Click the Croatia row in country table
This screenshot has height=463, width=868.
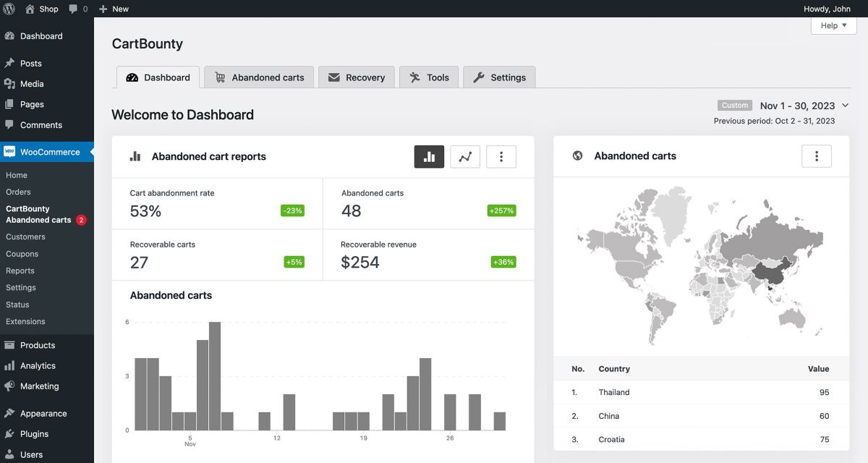(x=701, y=439)
